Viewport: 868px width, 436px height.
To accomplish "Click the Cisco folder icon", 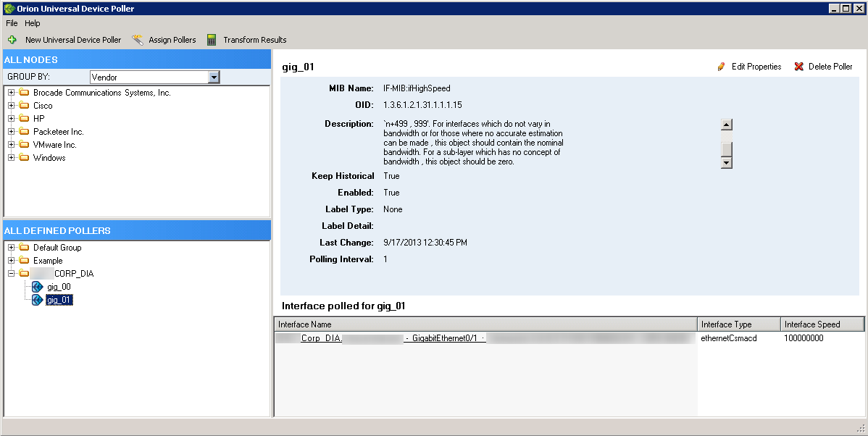I will pos(24,105).
